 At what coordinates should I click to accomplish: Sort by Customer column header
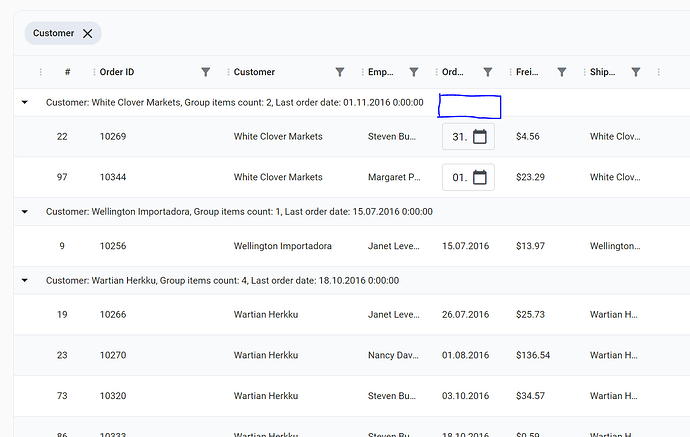[254, 72]
